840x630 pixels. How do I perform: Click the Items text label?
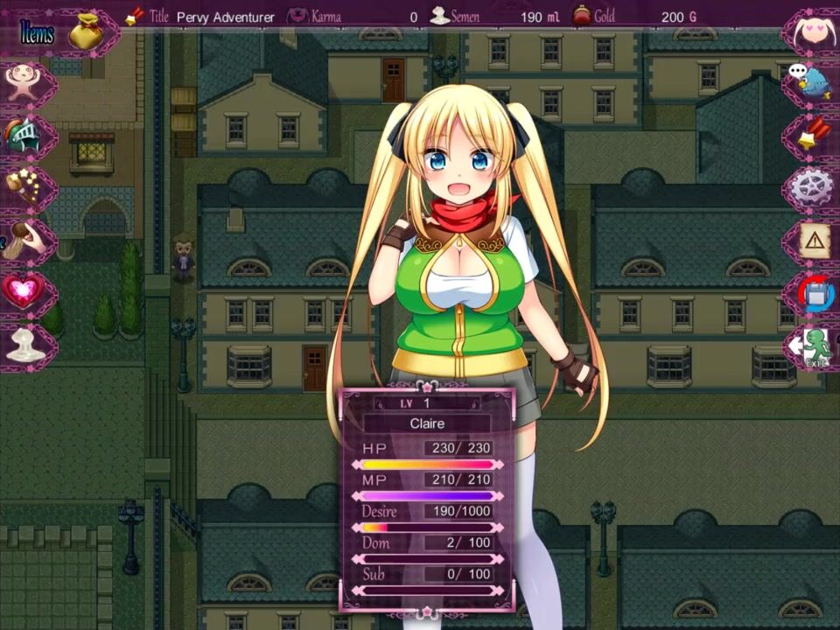[37, 34]
